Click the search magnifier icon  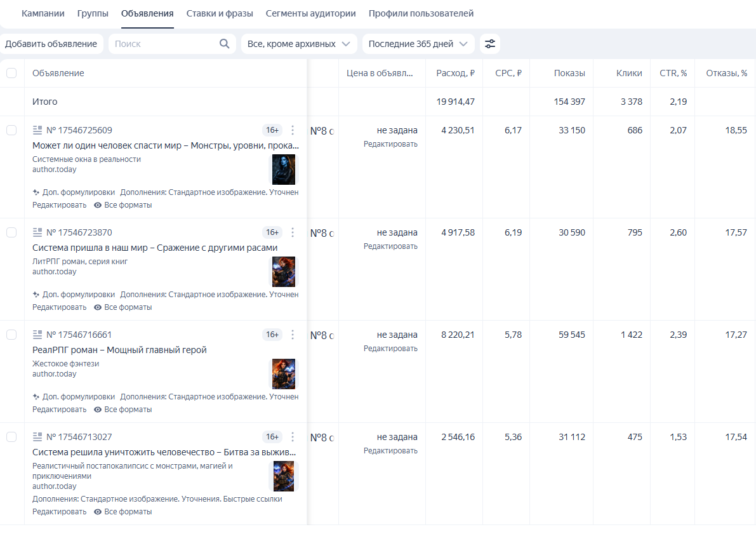pos(224,44)
